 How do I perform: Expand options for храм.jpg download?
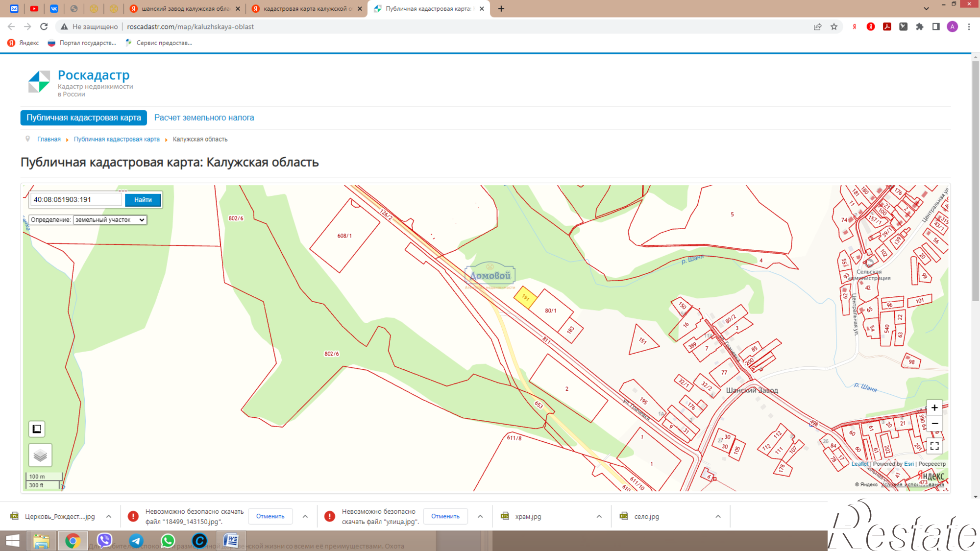click(599, 516)
